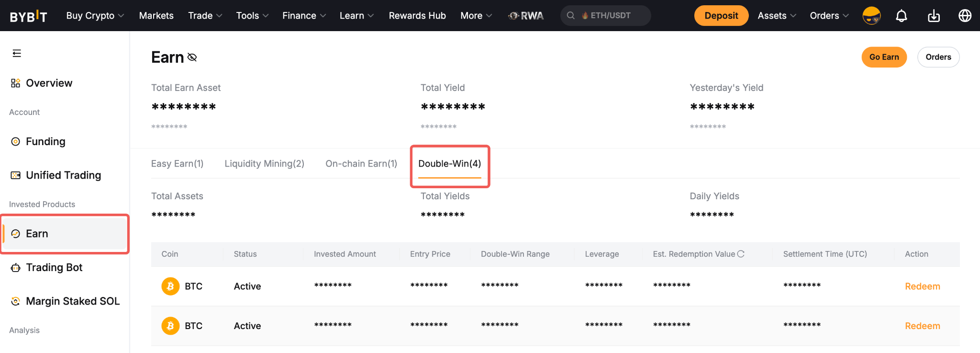Click the Yesterday's Yield label
The width and height of the screenshot is (980, 353).
(x=726, y=88)
